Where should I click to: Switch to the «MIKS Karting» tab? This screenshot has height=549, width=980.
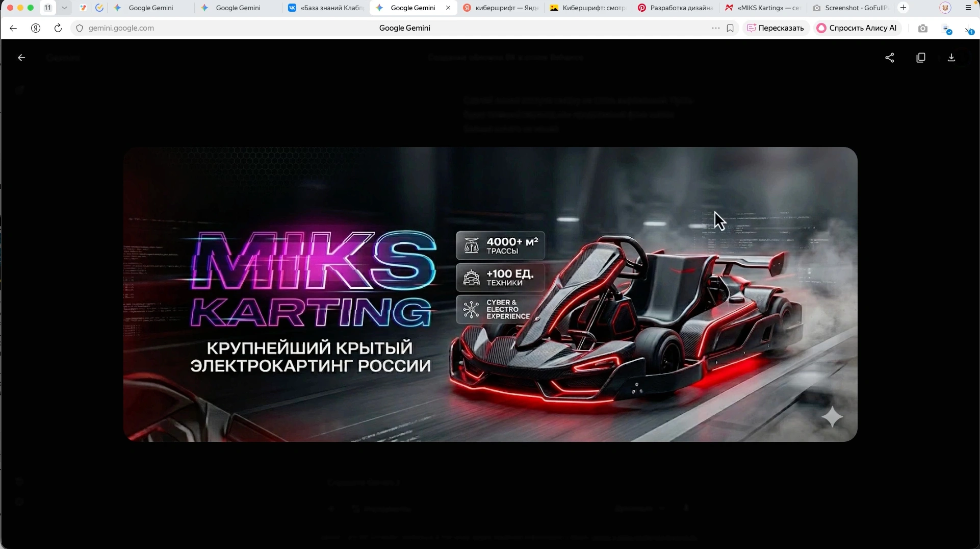tap(763, 8)
